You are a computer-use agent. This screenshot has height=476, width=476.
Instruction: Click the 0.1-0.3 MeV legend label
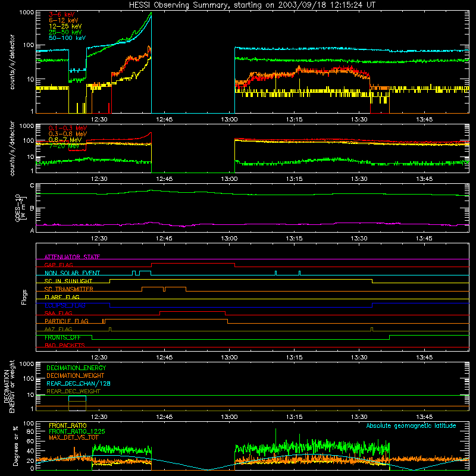(x=68, y=128)
